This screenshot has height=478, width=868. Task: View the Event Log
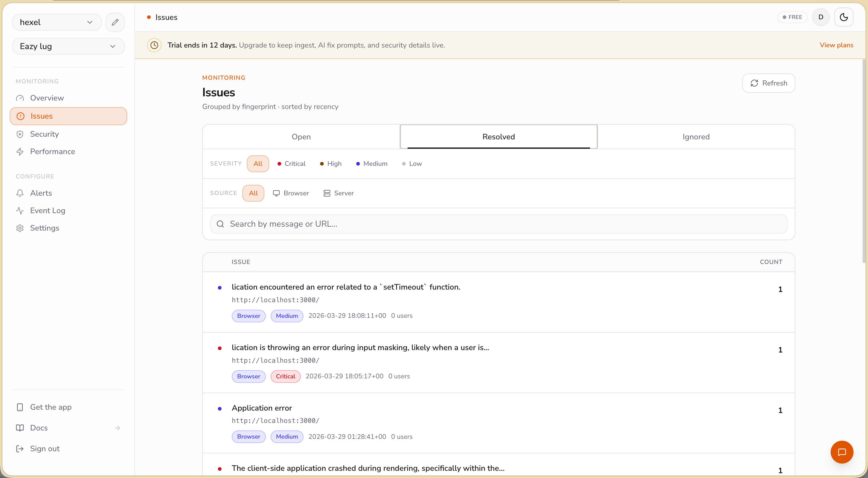coord(48,210)
